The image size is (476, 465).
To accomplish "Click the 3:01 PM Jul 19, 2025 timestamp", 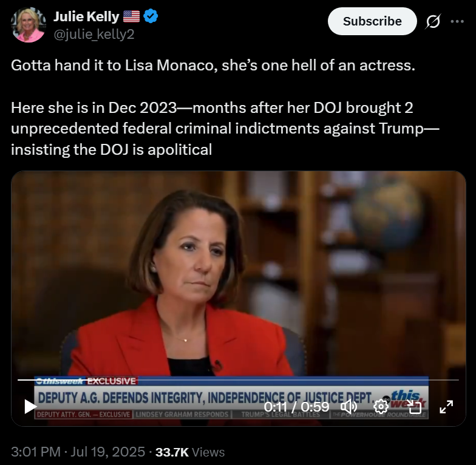I will click(78, 452).
